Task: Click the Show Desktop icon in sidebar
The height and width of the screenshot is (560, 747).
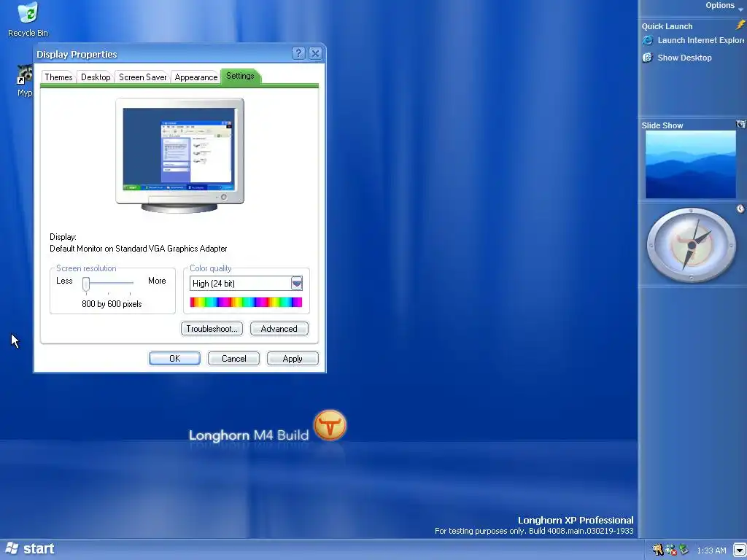Action: coord(647,58)
